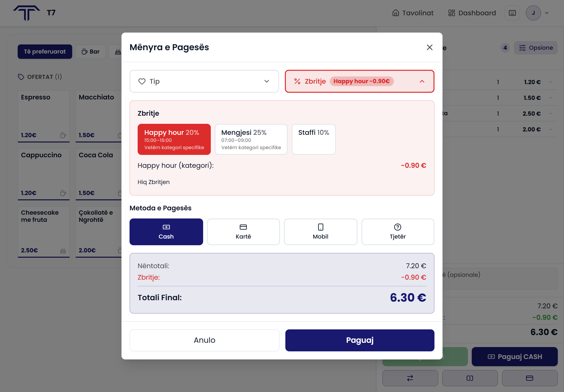Click Hiq Zbritjen to remove discount
The height and width of the screenshot is (392, 564).
pos(153,182)
